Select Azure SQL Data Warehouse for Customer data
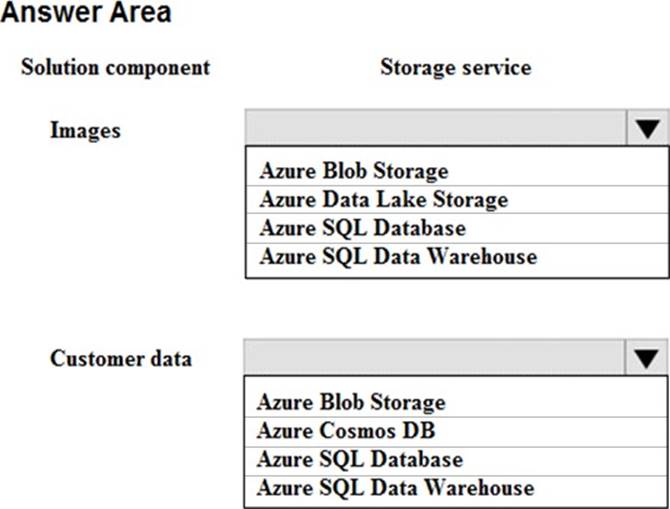This screenshot has height=509, width=670. point(395,488)
